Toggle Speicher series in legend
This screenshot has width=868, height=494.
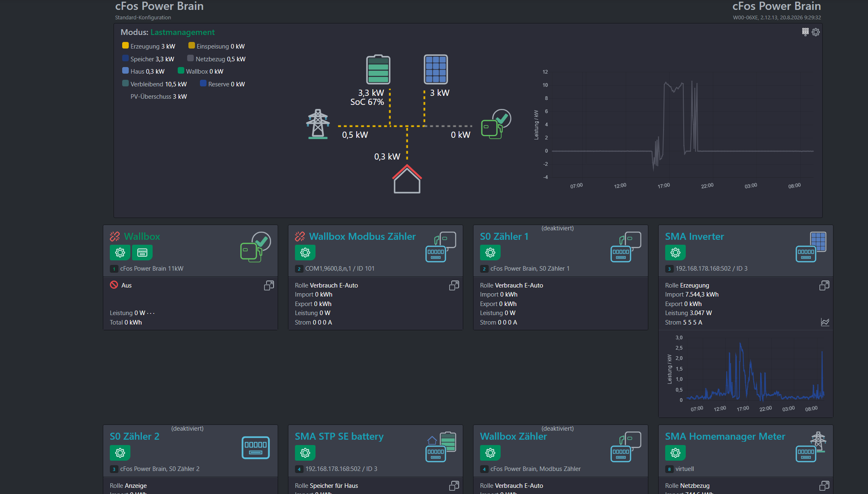point(148,59)
